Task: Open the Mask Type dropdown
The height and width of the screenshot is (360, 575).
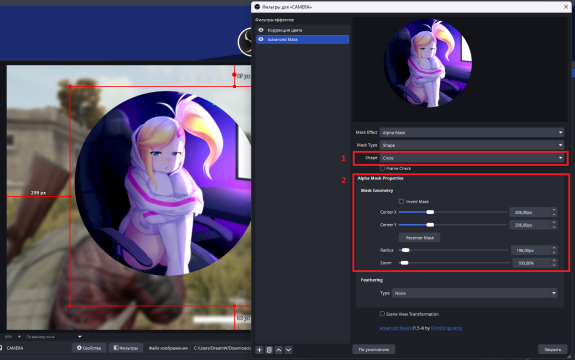Action: [x=472, y=145]
